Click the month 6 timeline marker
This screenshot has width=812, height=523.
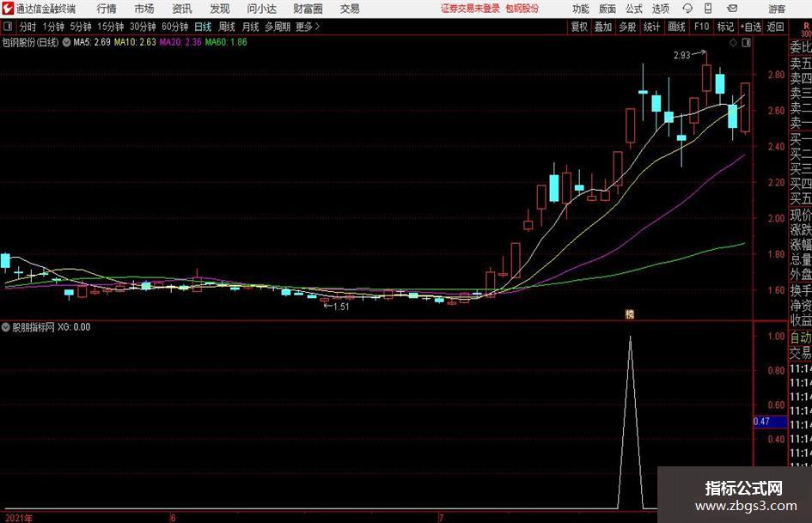(173, 518)
